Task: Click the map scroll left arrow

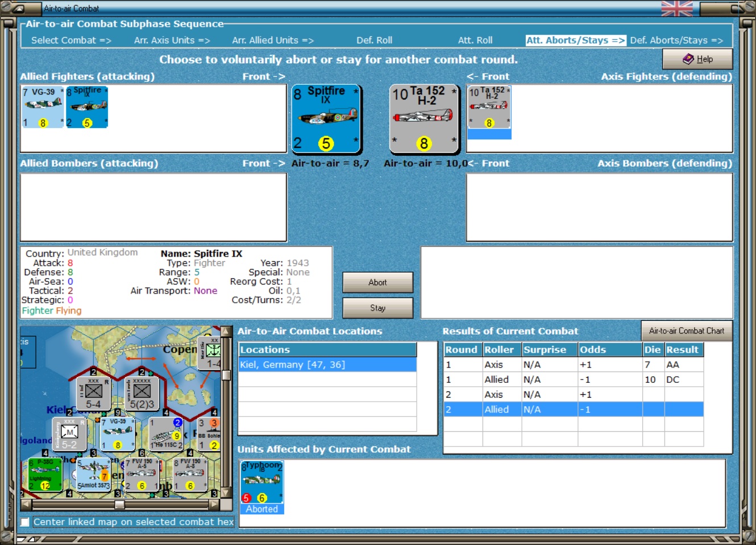Action: pos(26,505)
